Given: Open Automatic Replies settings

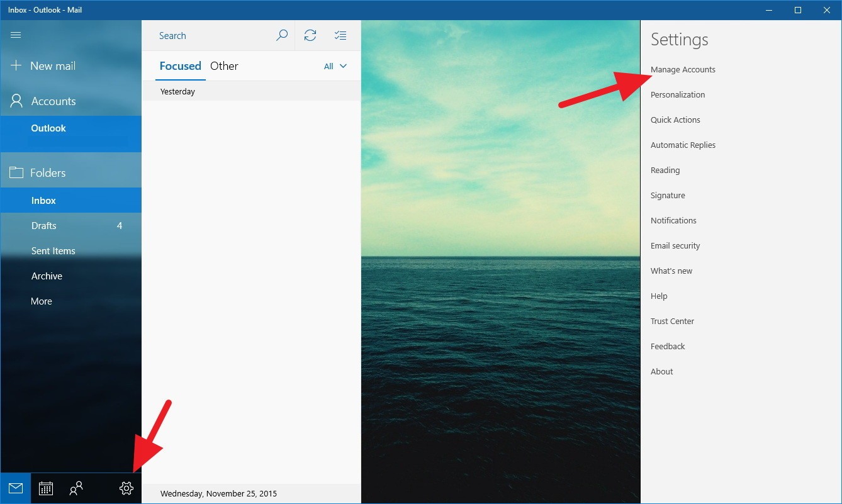Looking at the screenshot, I should click(683, 145).
